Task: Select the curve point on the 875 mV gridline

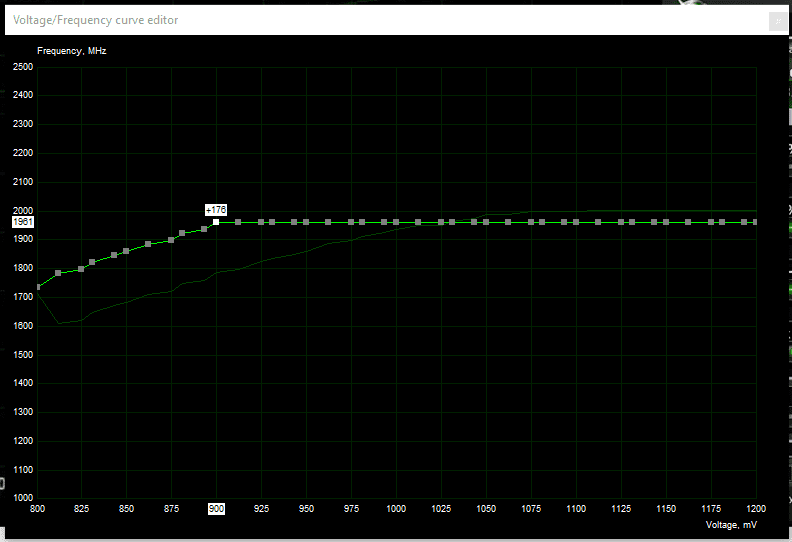Action: click(171, 240)
